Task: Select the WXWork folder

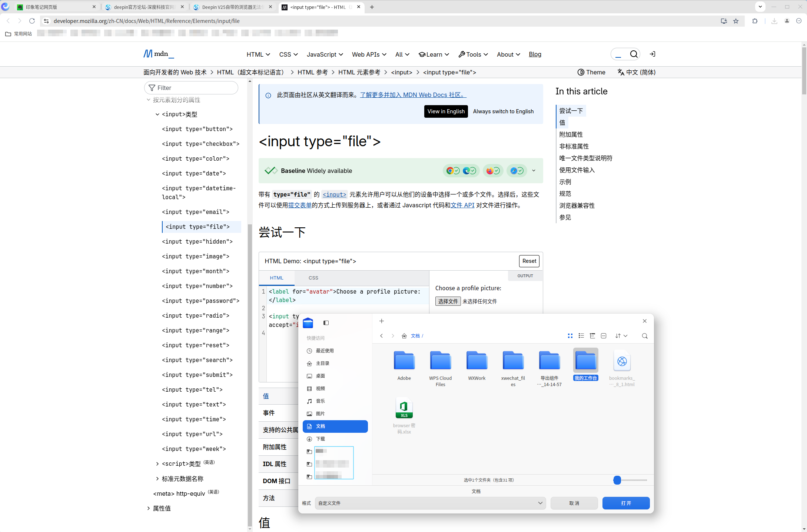Action: (476, 365)
